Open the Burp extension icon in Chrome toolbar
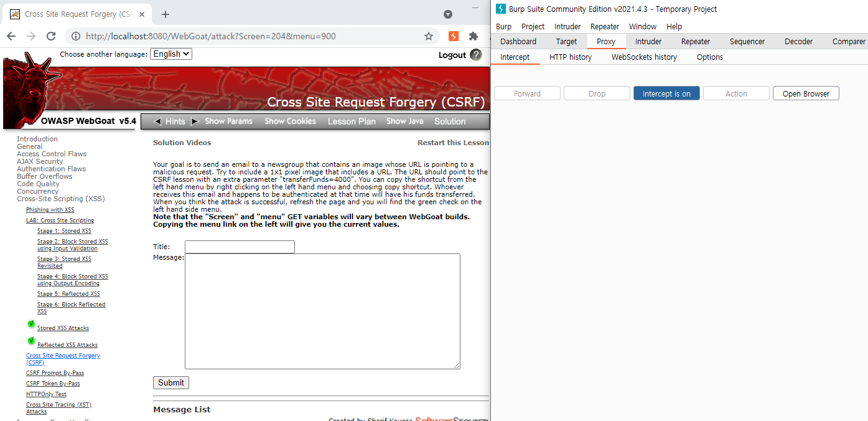 pyautogui.click(x=454, y=36)
